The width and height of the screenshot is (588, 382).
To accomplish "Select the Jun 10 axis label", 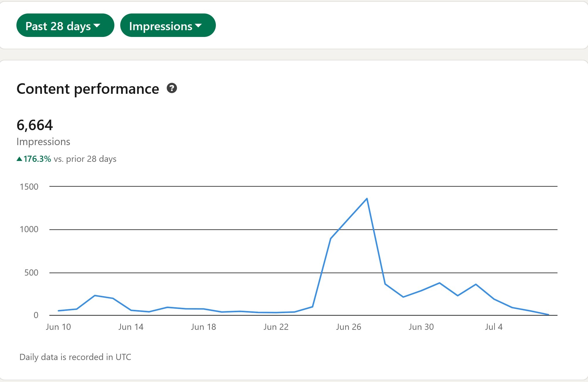I will (58, 327).
